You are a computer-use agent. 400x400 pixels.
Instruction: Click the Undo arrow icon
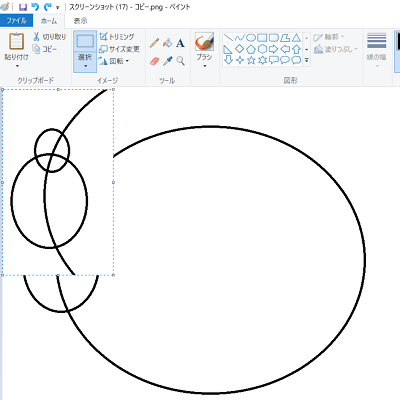35,7
